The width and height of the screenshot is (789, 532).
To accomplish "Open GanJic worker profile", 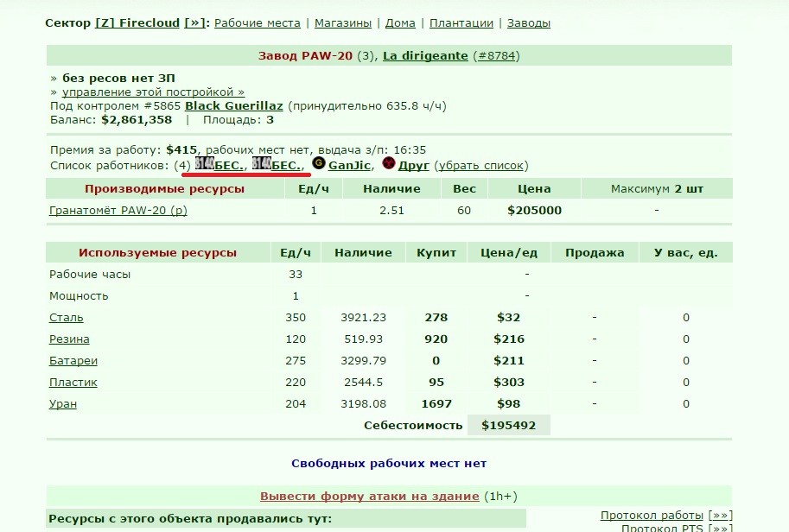I will [x=350, y=166].
